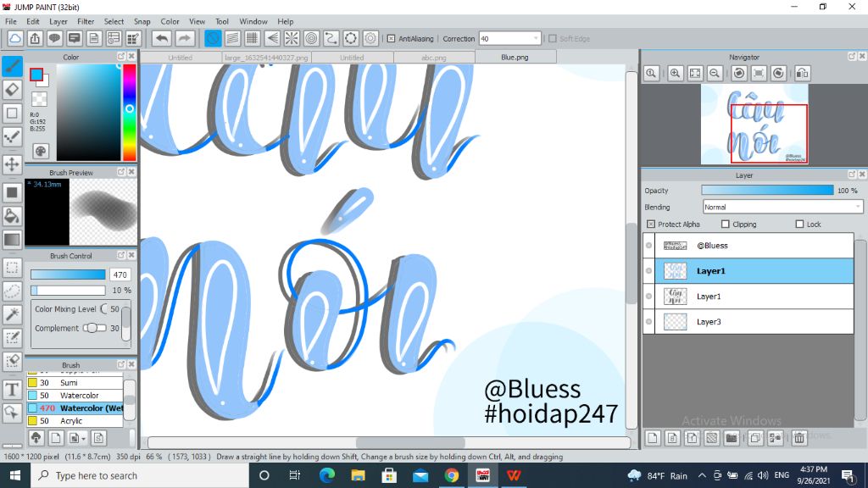The image size is (868, 488).
Task: Enable the layer Lock checkbox
Action: [x=799, y=224]
